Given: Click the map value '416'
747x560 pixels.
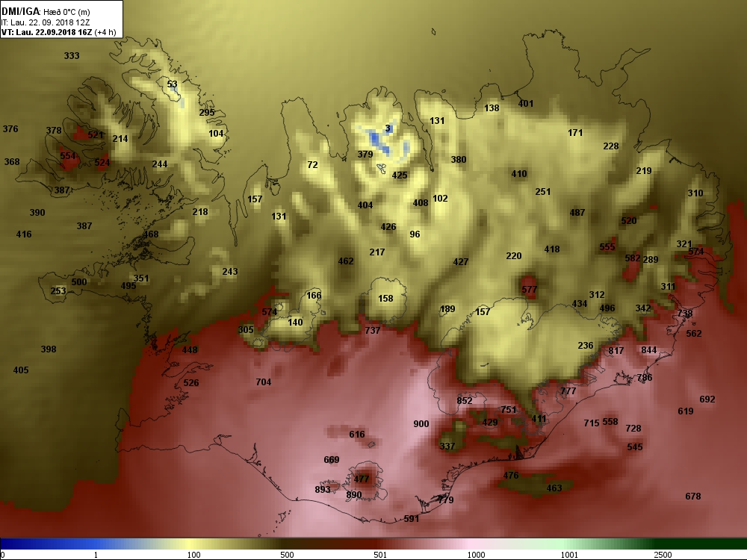Looking at the screenshot, I should tap(23, 234).
